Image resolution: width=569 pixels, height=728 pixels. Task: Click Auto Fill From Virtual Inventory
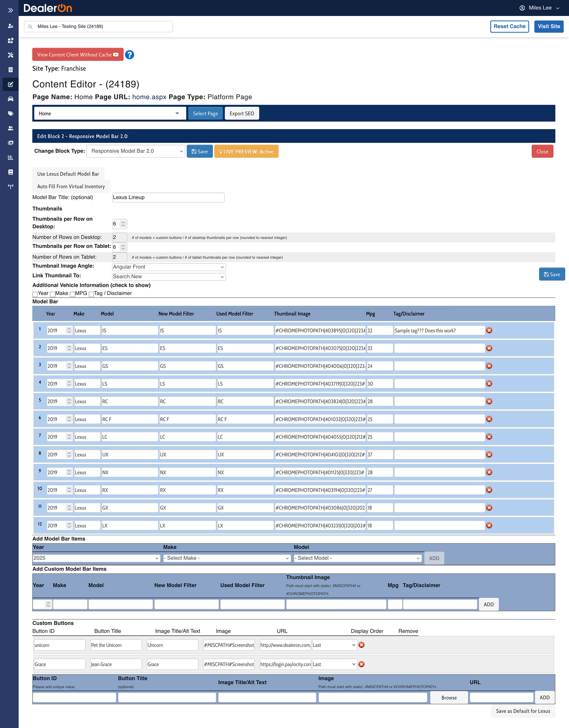coord(71,186)
